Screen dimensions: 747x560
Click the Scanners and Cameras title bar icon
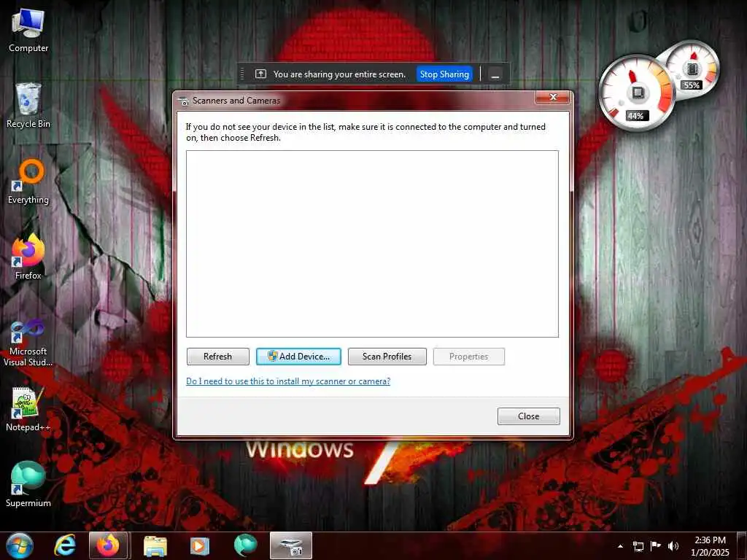pyautogui.click(x=183, y=101)
